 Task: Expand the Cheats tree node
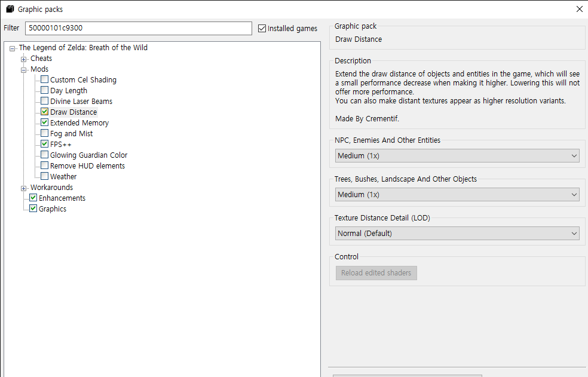point(24,59)
